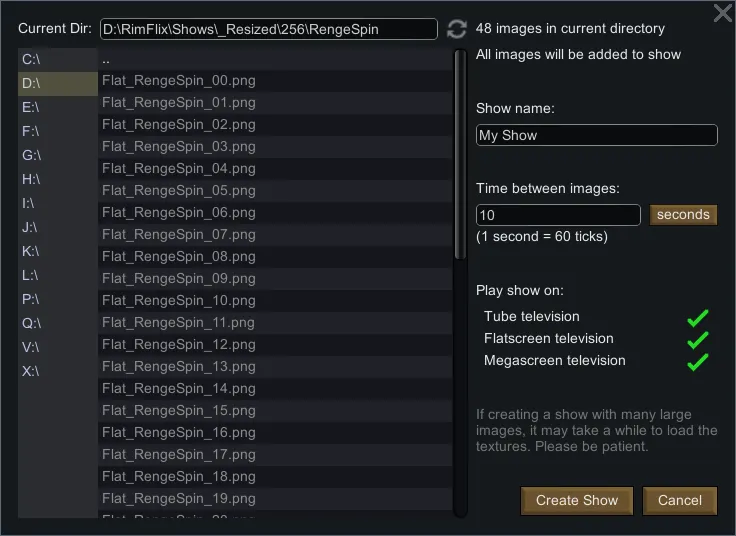Click the Current Dir path field
Image resolution: width=736 pixels, height=536 pixels.
pyautogui.click(x=269, y=29)
